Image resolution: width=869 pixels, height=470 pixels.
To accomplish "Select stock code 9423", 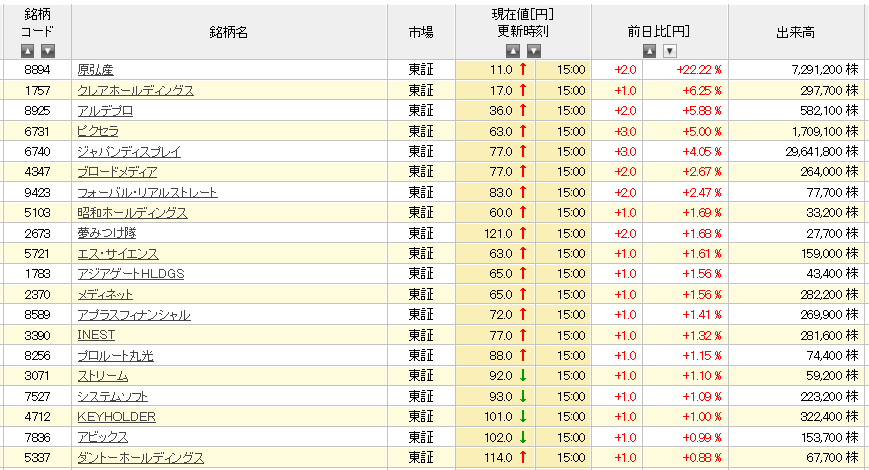I will coord(37,192).
